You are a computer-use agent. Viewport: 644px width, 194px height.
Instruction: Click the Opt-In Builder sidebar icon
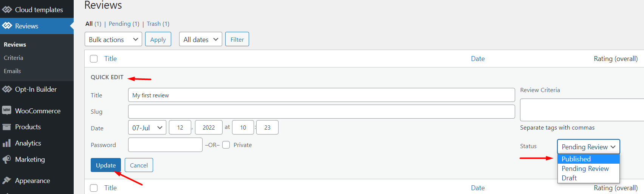click(7, 89)
